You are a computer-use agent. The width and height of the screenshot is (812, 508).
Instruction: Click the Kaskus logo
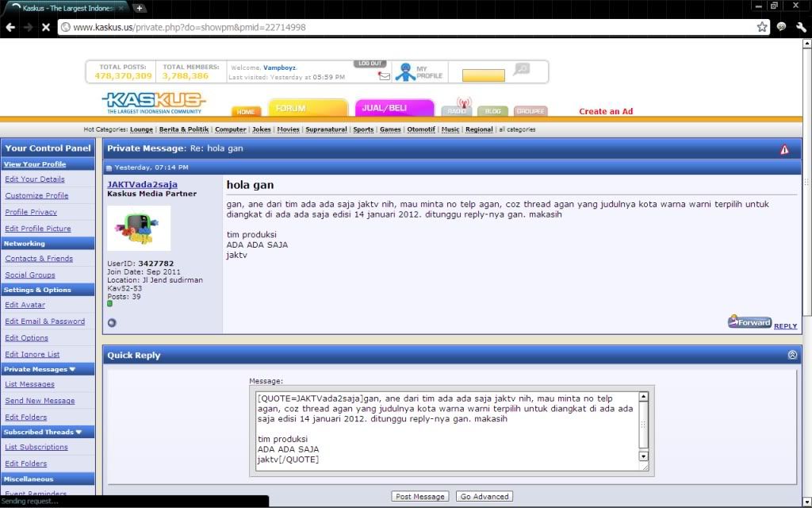(x=155, y=102)
